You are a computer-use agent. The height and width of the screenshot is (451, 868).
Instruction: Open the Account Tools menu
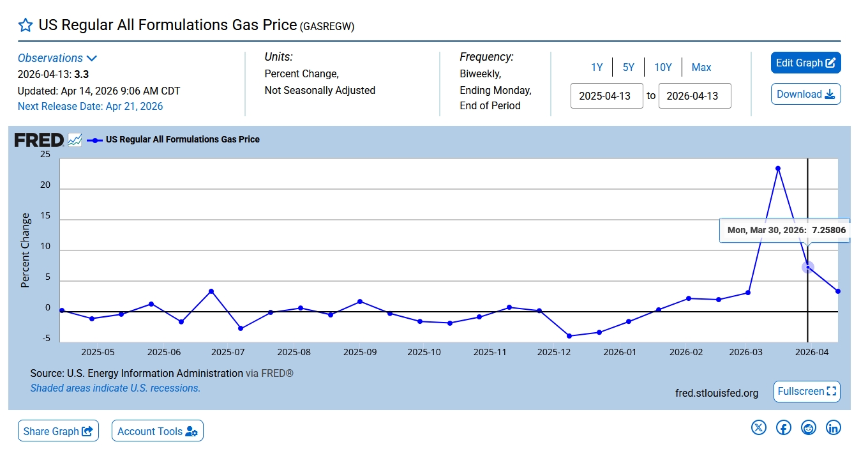[157, 431]
